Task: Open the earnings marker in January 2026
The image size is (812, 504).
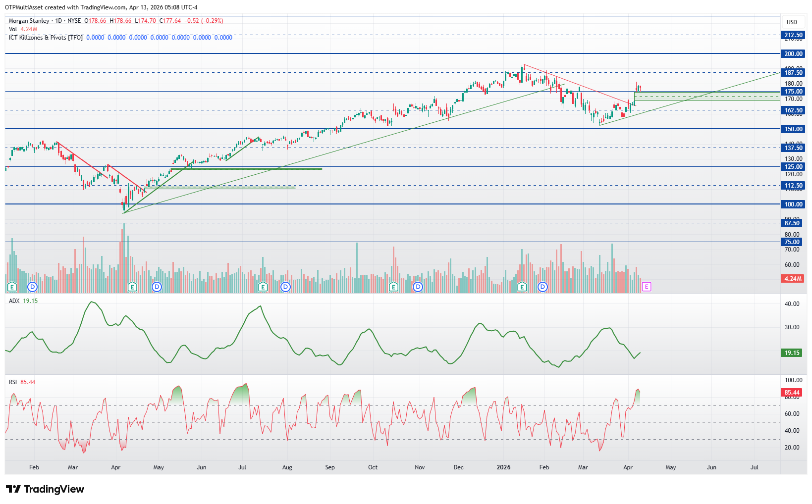Action: 522,287
